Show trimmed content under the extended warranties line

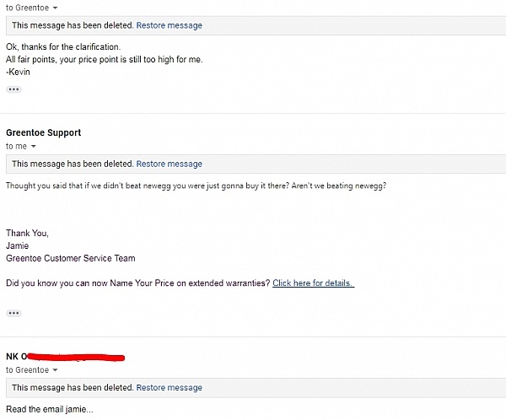[x=13, y=313]
